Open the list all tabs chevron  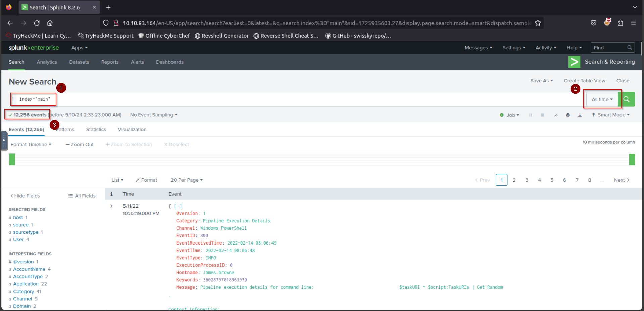pyautogui.click(x=635, y=7)
